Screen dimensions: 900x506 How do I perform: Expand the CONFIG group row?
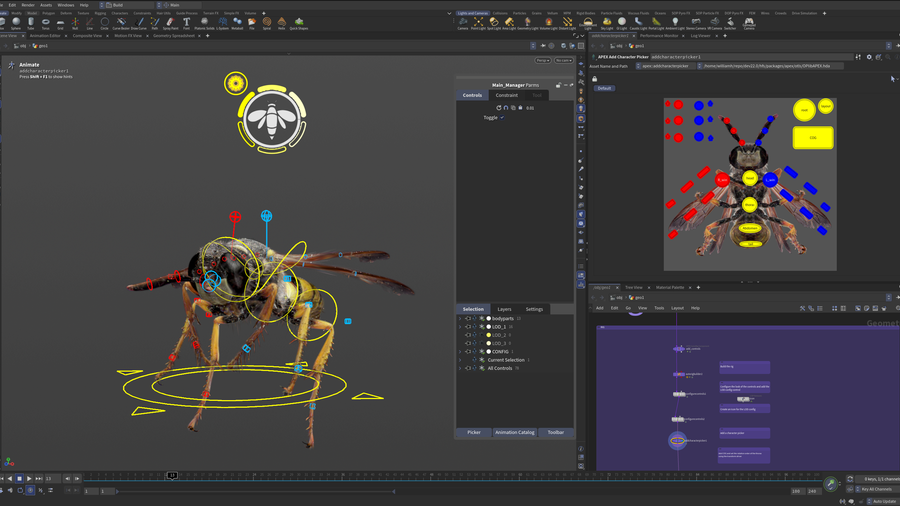(x=460, y=352)
